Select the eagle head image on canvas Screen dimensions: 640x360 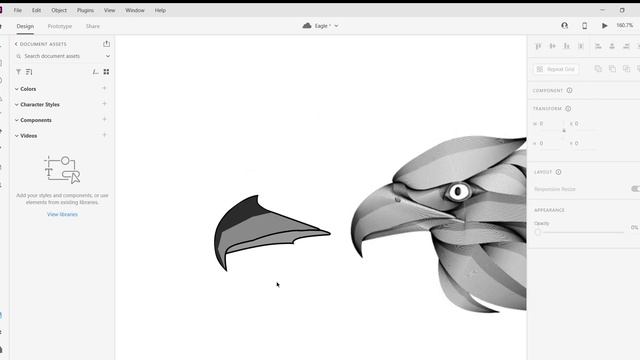439,224
